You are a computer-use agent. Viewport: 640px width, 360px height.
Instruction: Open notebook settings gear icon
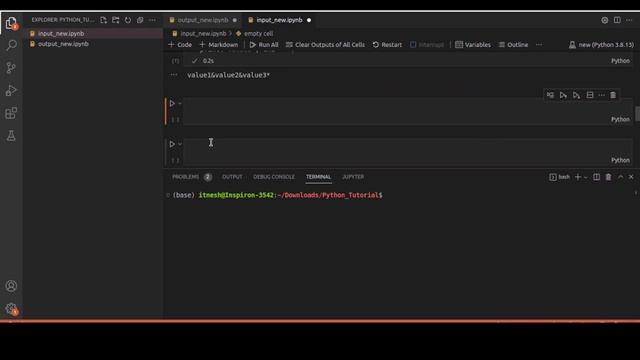[604, 20]
